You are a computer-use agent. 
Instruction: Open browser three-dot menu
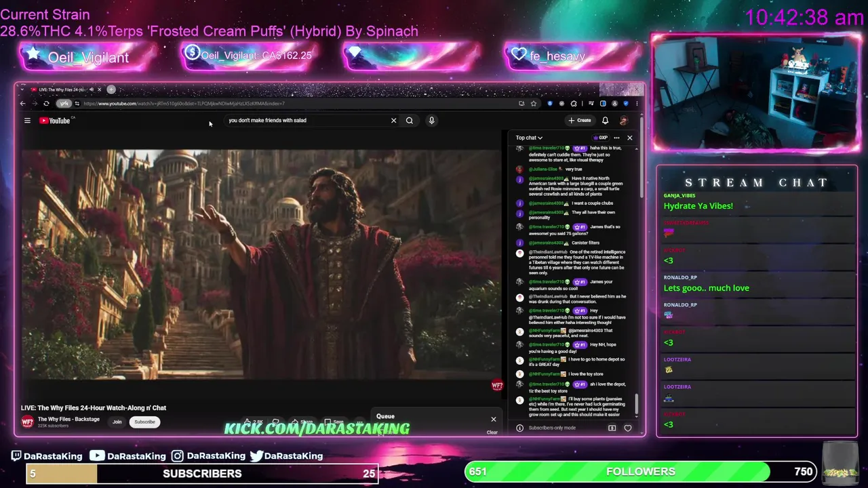coord(637,104)
